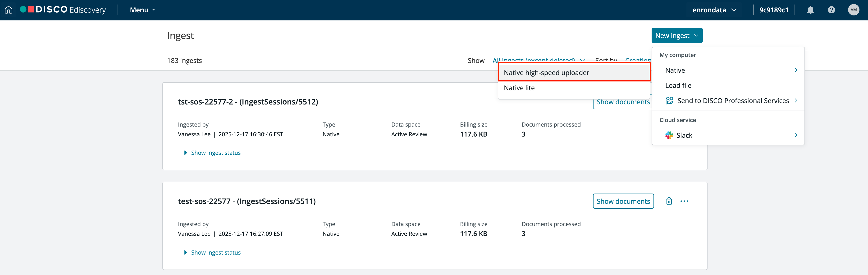Open the notifications bell
Viewport: 868px width, 275px height.
[x=810, y=10]
